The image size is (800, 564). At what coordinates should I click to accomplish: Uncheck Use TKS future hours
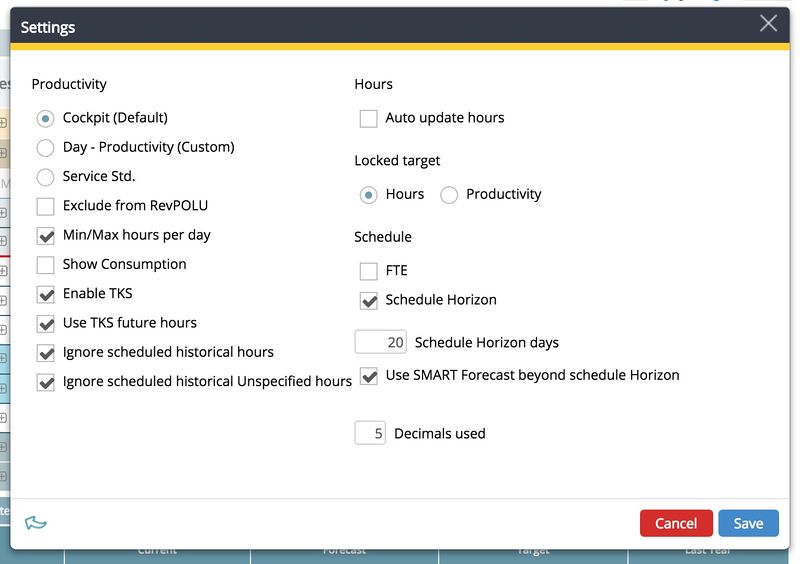click(46, 323)
